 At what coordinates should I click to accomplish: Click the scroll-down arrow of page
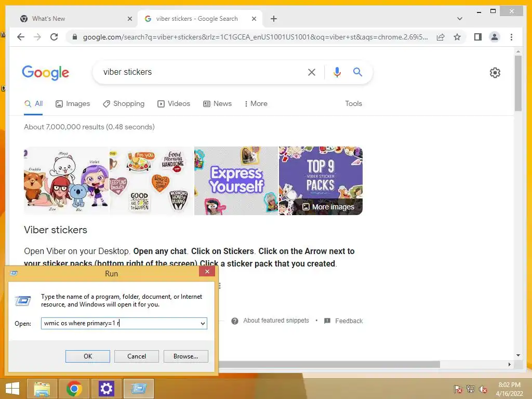[518, 355]
